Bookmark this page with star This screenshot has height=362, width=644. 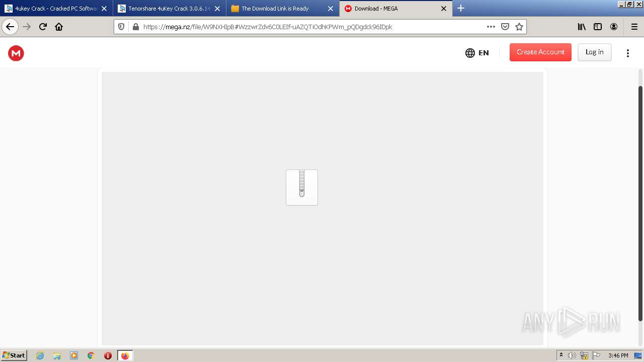point(519,27)
